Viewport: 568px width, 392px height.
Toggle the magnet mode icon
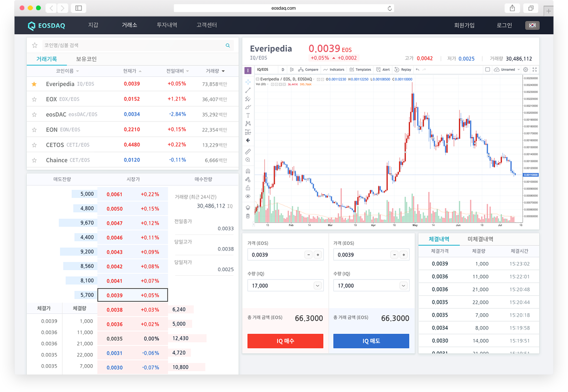pyautogui.click(x=248, y=171)
